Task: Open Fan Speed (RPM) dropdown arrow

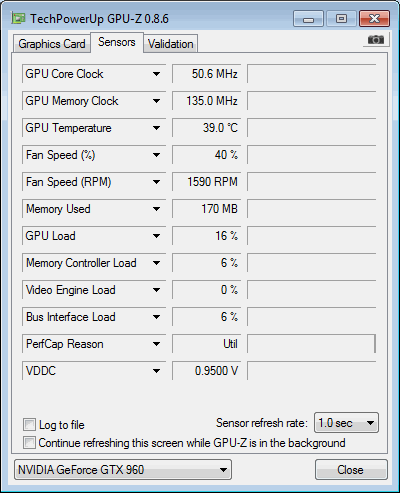Action: pos(156,182)
